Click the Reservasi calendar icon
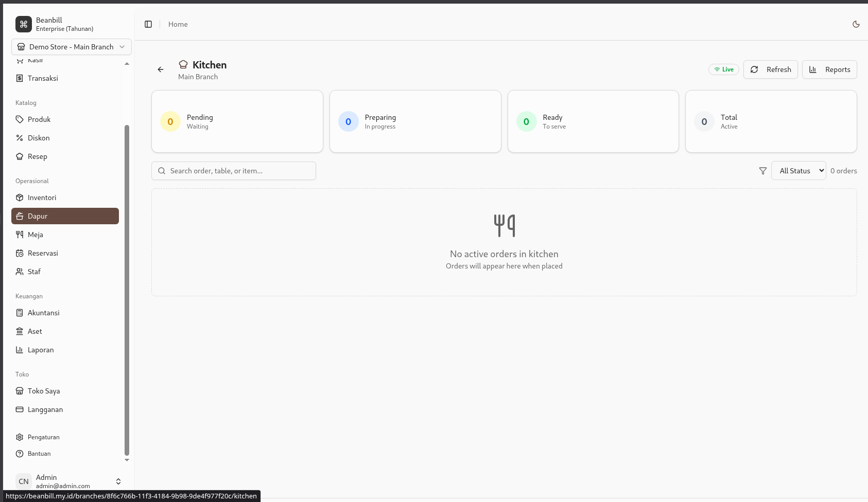 20,253
